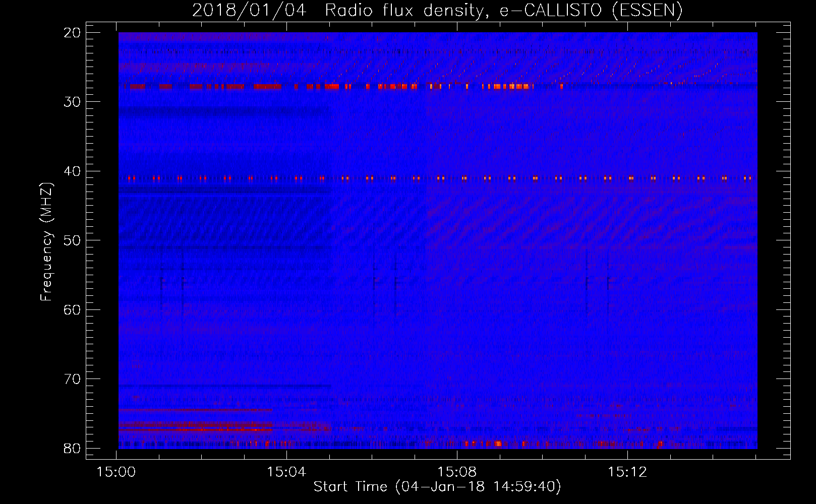Click the 60 frequency tick label
The height and width of the screenshot is (504, 816).
click(72, 310)
